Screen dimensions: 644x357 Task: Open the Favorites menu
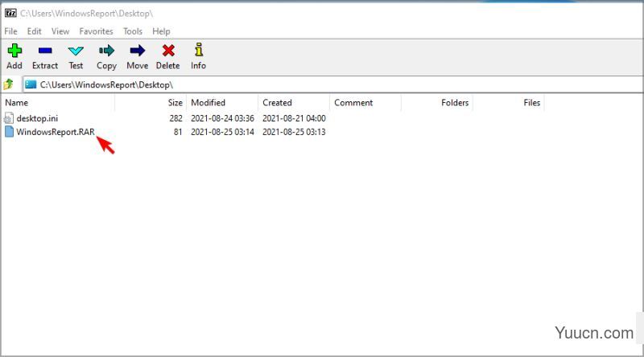(96, 31)
